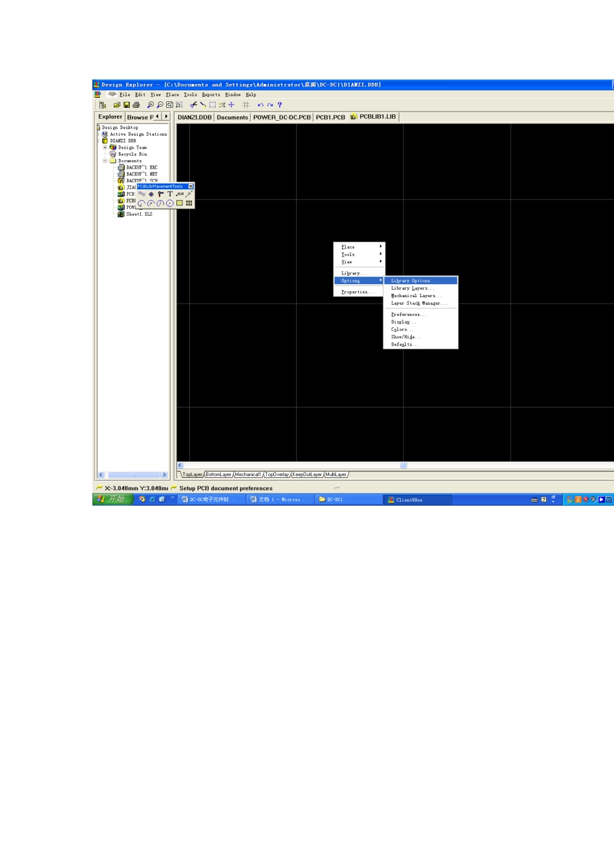
Task: Click the Zoom In magnifier icon
Action: tap(151, 105)
